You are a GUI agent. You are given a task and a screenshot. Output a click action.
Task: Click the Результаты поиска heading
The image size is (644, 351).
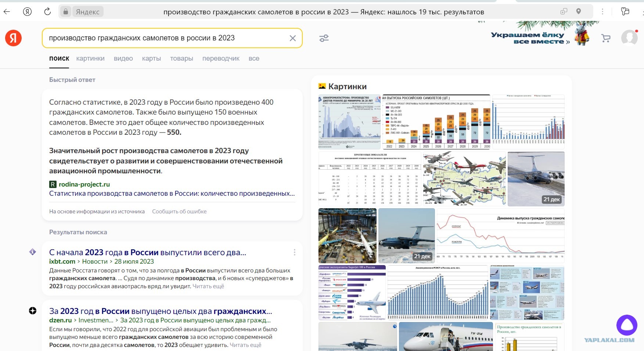click(x=78, y=232)
